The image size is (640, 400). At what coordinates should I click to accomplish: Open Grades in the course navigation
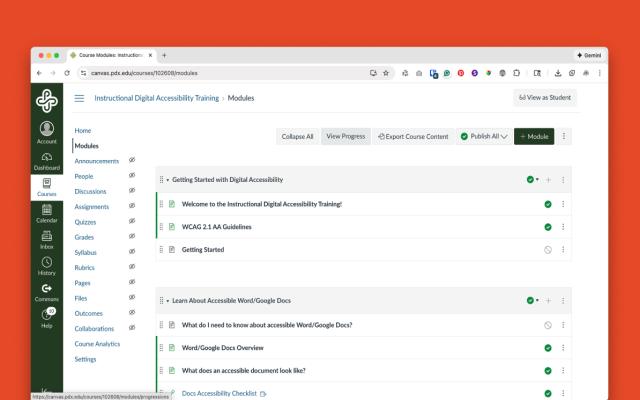[x=84, y=237]
